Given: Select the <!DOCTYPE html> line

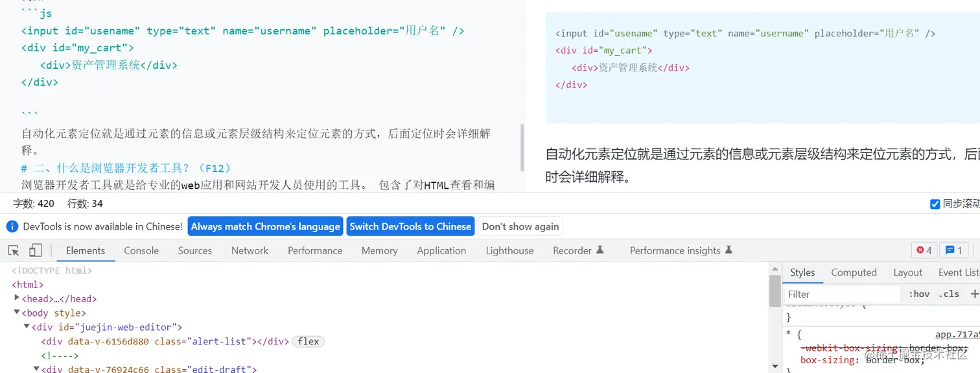Looking at the screenshot, I should point(52,271).
